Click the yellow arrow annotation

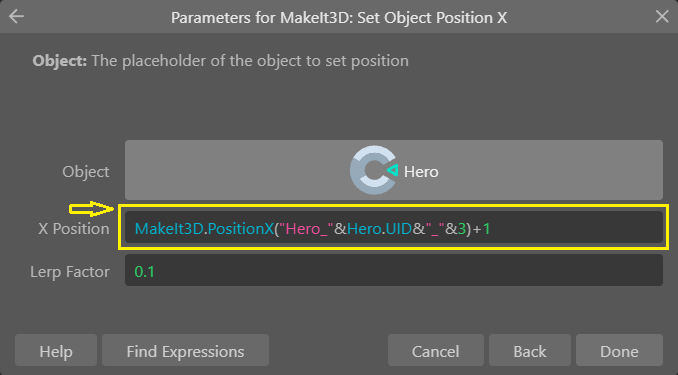click(x=92, y=209)
